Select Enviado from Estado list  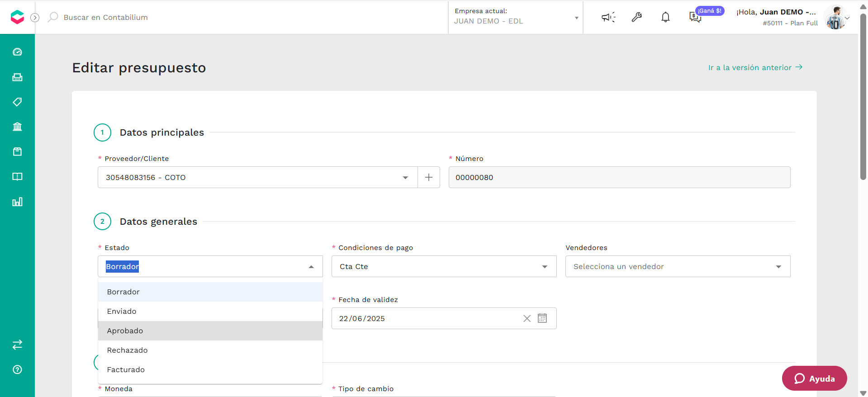point(210,312)
